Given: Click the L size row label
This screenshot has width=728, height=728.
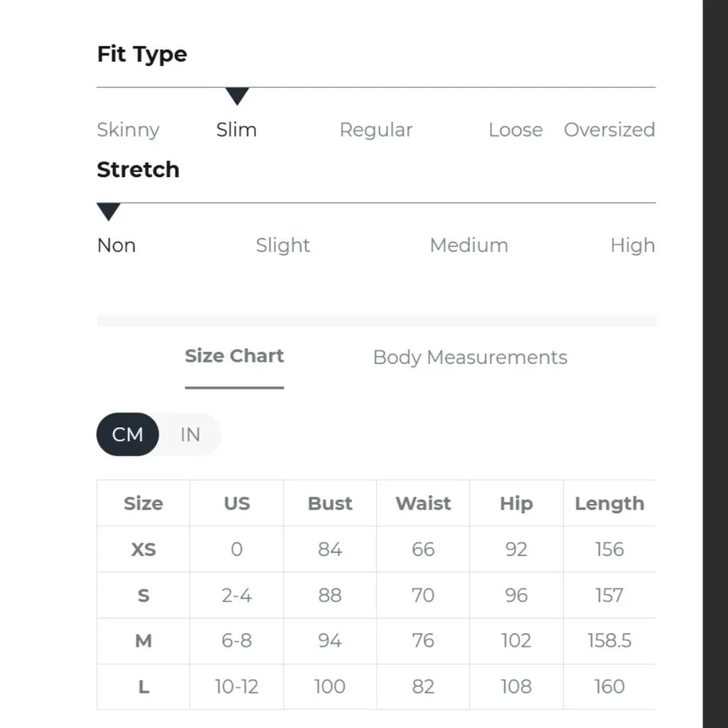Looking at the screenshot, I should click(143, 687).
